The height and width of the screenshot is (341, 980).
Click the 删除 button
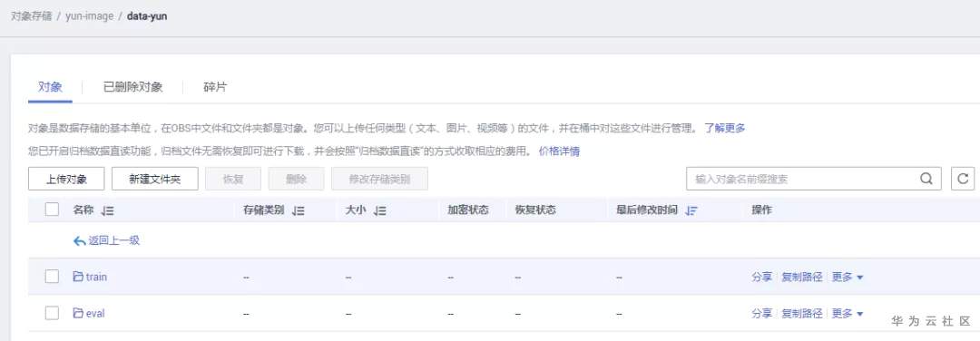click(296, 179)
